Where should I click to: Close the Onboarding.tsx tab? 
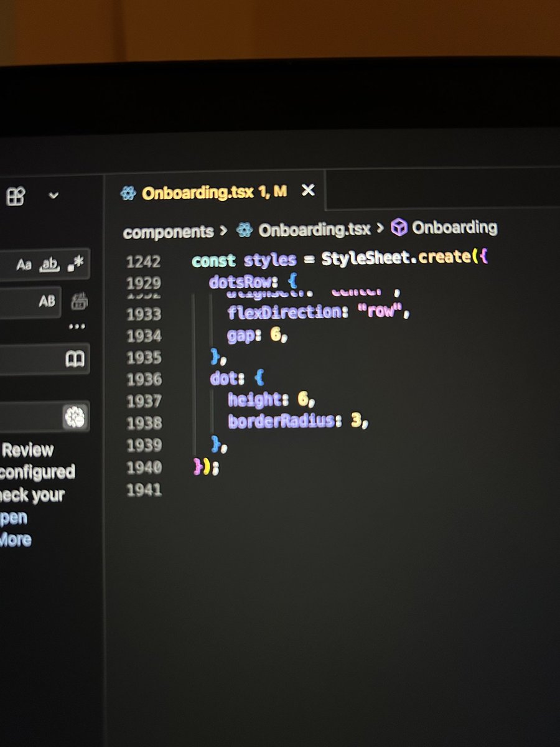click(308, 190)
